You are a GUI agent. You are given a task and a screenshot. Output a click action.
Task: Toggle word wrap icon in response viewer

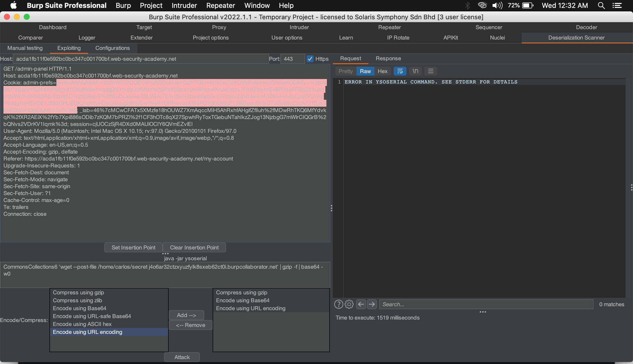point(400,71)
